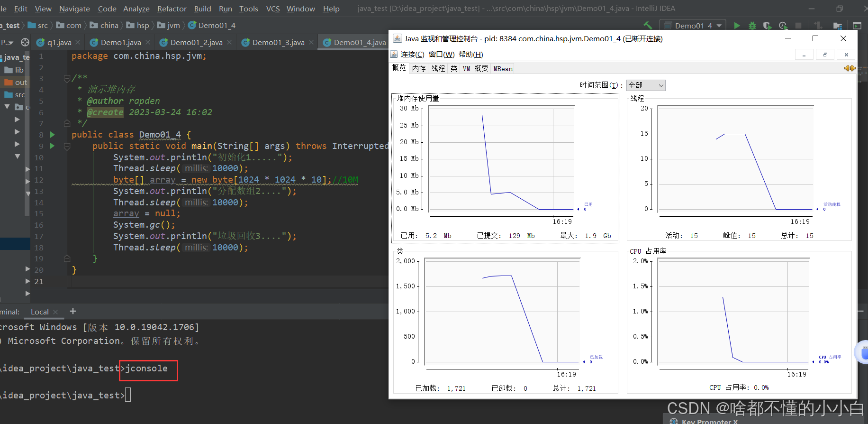Screen dimensions: 868x424
Task: Open Project Structure folder icon in toolbar
Action: click(838, 26)
